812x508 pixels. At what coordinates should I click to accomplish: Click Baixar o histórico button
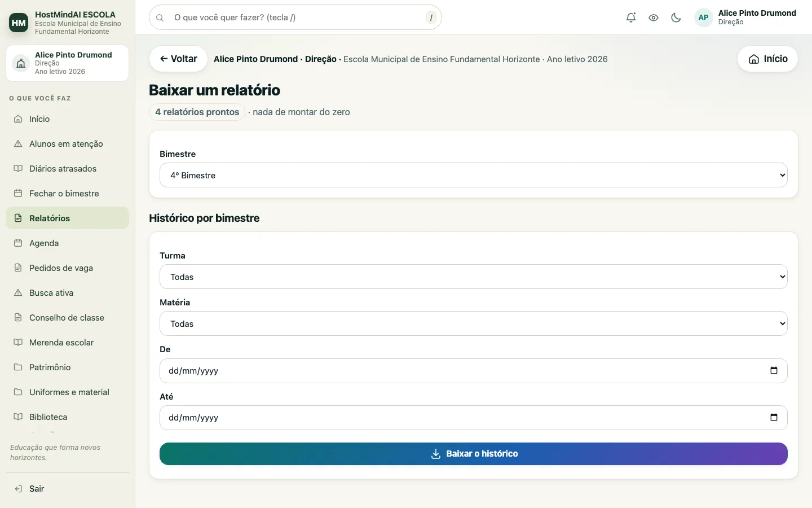(x=474, y=454)
